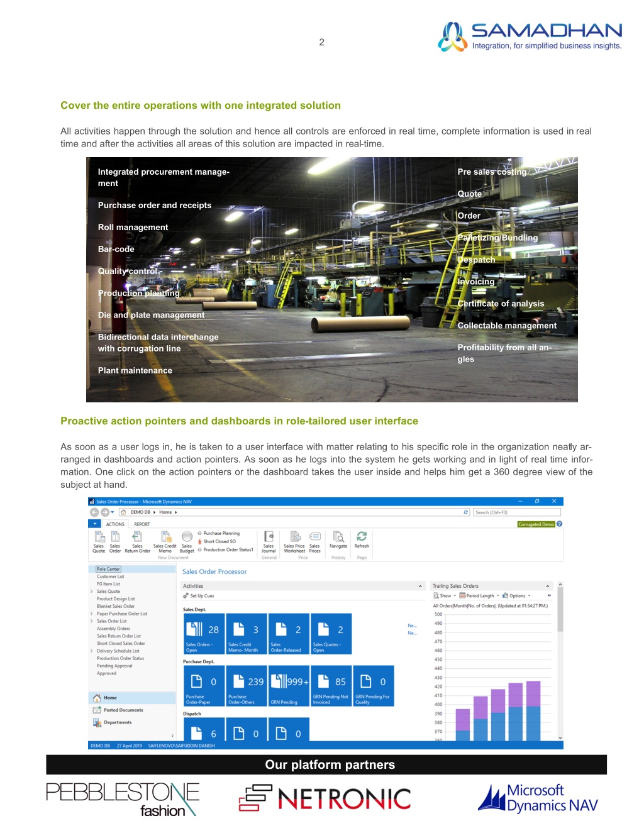The image size is (644, 833).
Task: Collapse the Activities section chevron
Action: [420, 586]
